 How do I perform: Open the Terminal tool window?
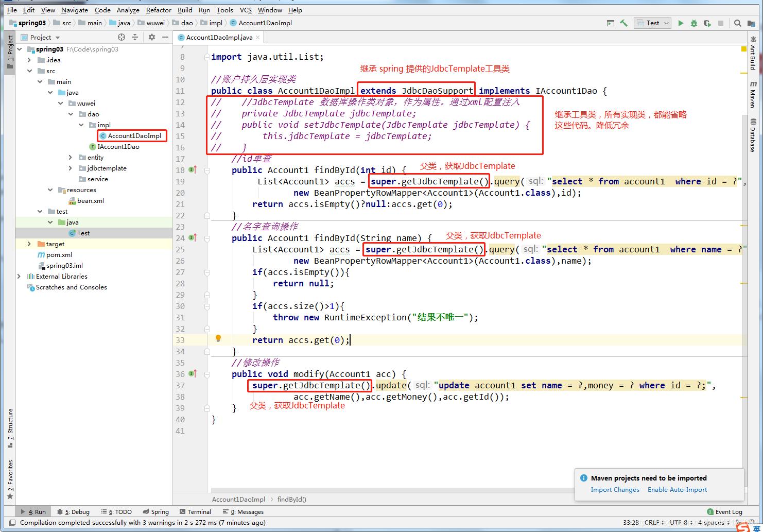[x=195, y=512]
